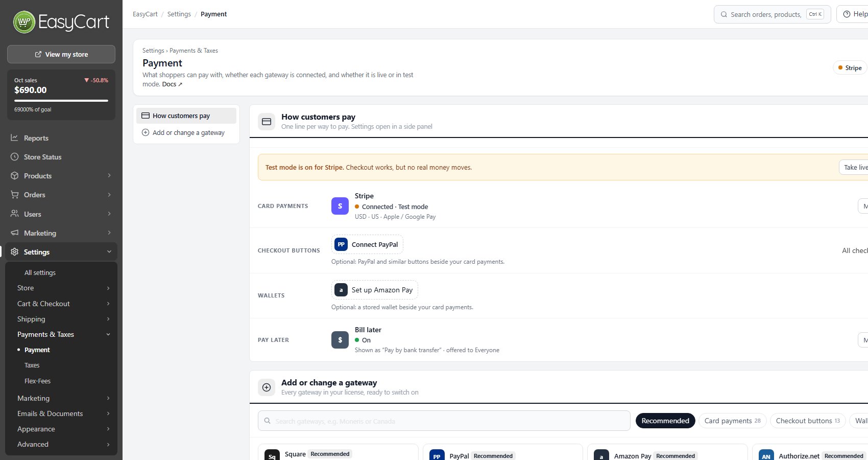This screenshot has height=460, width=868.
Task: Collapse the Settings menu chevron
Action: point(109,251)
